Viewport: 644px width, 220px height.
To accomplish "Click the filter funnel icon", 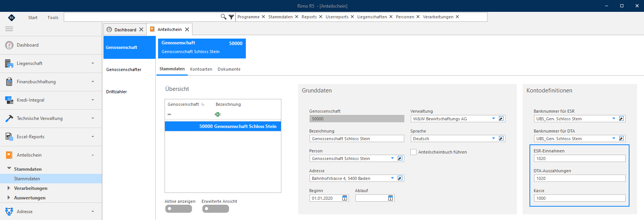I will coord(231,17).
